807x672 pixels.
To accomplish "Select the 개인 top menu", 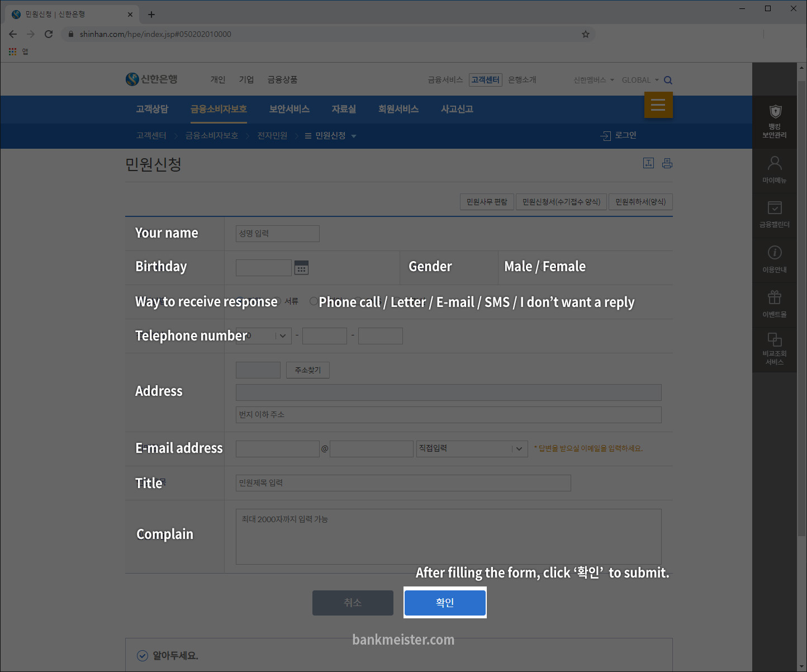I will pyautogui.click(x=218, y=80).
